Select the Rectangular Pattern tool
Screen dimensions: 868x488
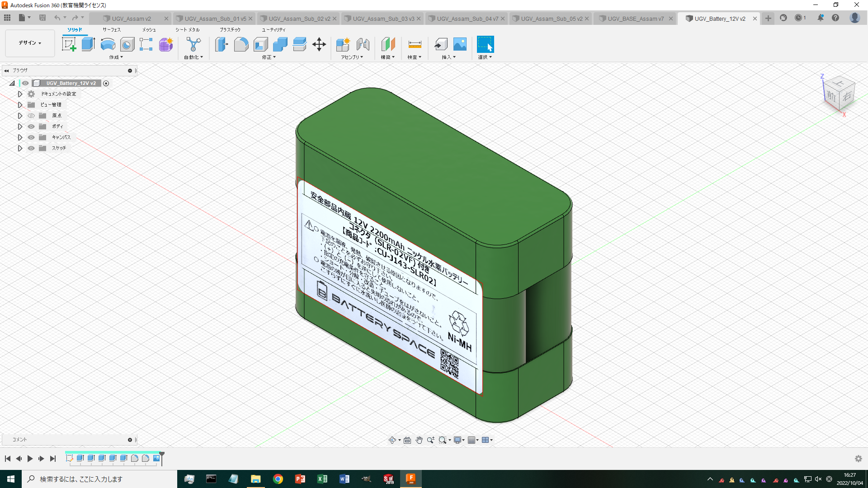pos(146,44)
